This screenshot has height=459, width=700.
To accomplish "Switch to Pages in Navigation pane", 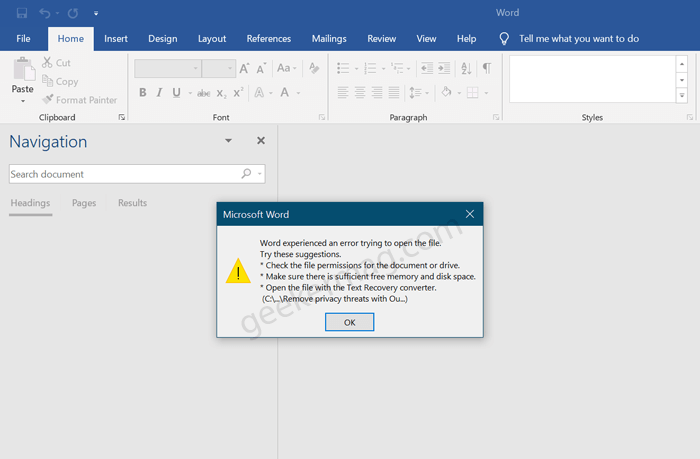I will point(84,203).
